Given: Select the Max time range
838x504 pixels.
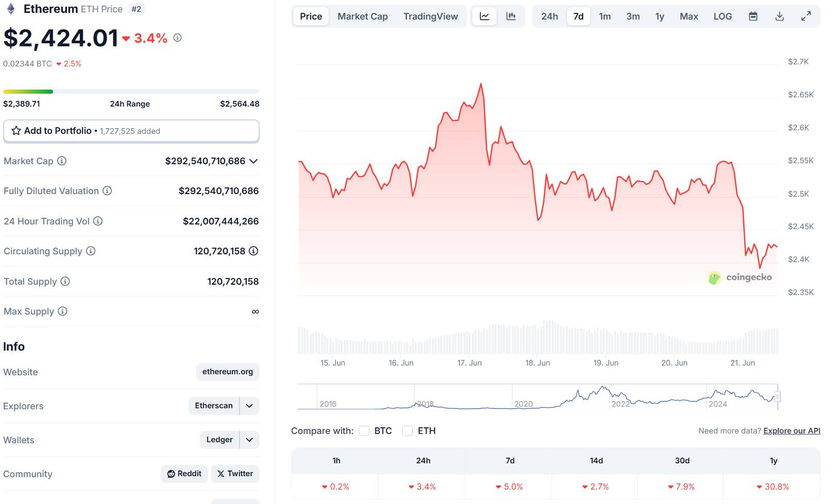Looking at the screenshot, I should click(689, 16).
